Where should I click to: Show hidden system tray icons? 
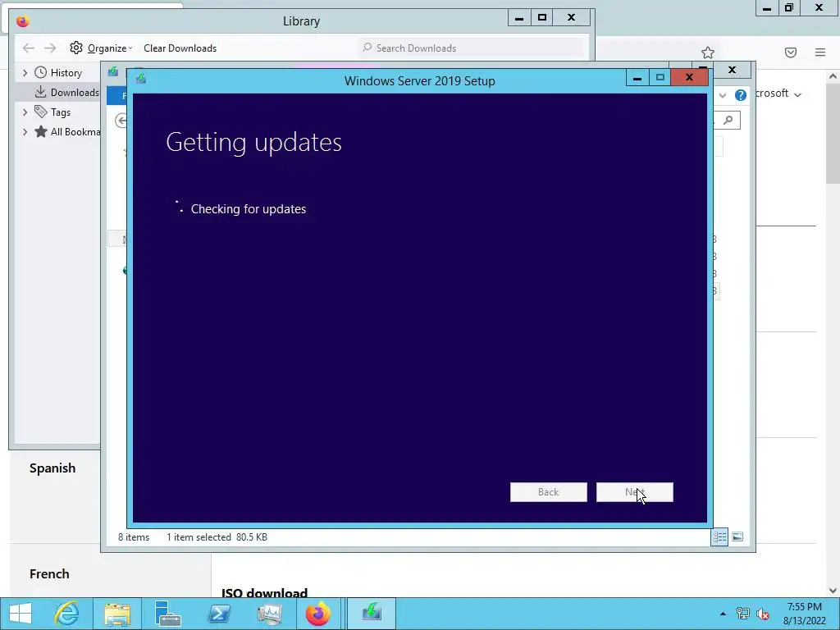click(x=724, y=614)
